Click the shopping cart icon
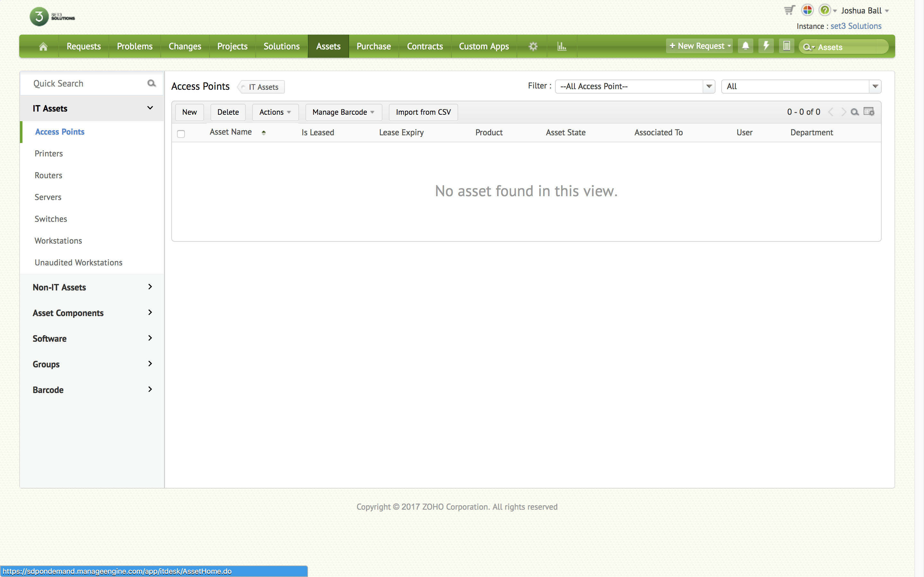 click(x=789, y=10)
